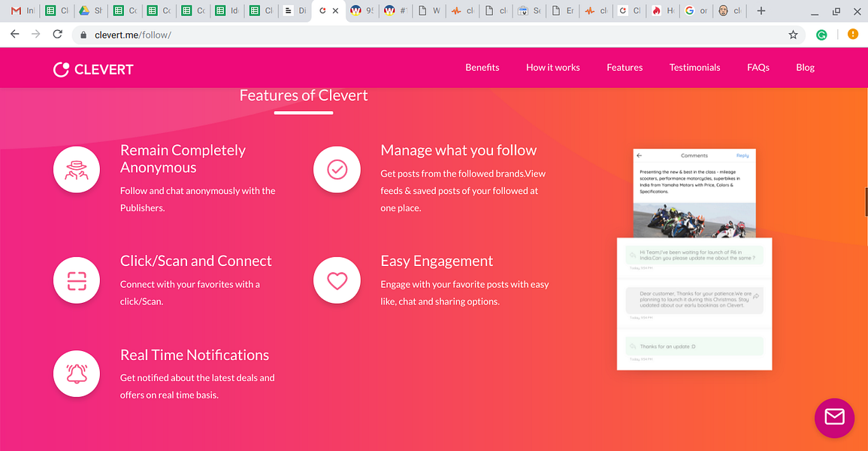Screen dimensions: 868x451
Task: Reload the page
Action: 58,35
